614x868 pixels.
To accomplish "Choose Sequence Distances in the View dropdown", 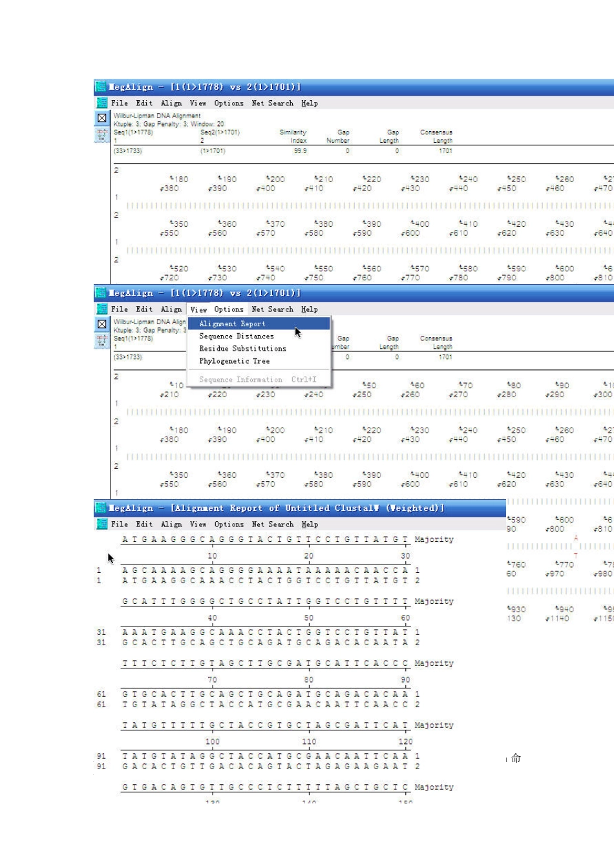I will (x=236, y=336).
